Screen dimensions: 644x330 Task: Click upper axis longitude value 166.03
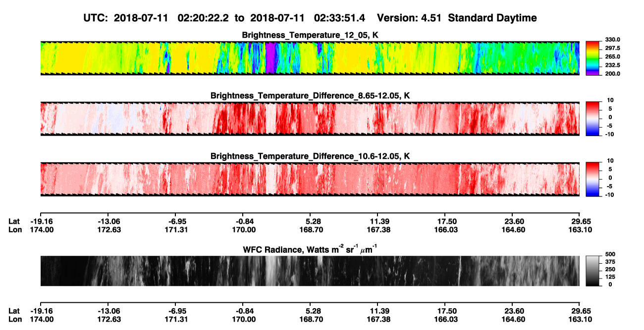447,230
